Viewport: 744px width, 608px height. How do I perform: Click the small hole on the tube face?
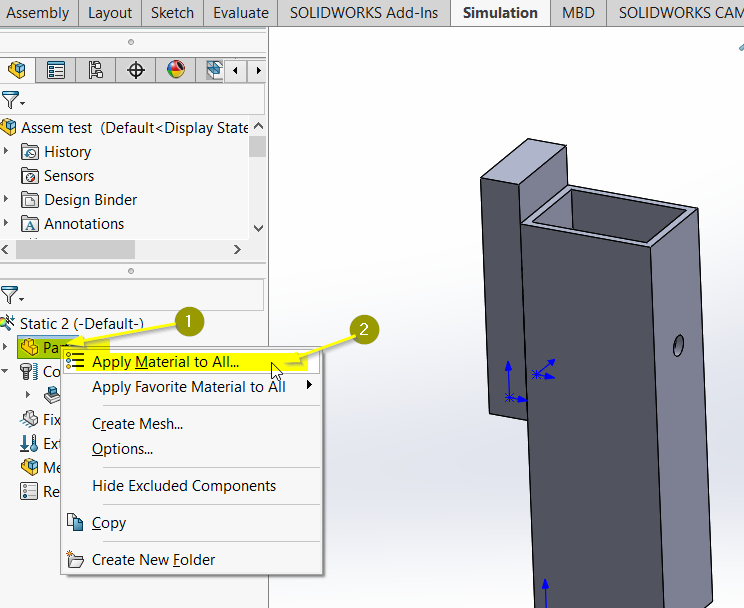[x=678, y=346]
